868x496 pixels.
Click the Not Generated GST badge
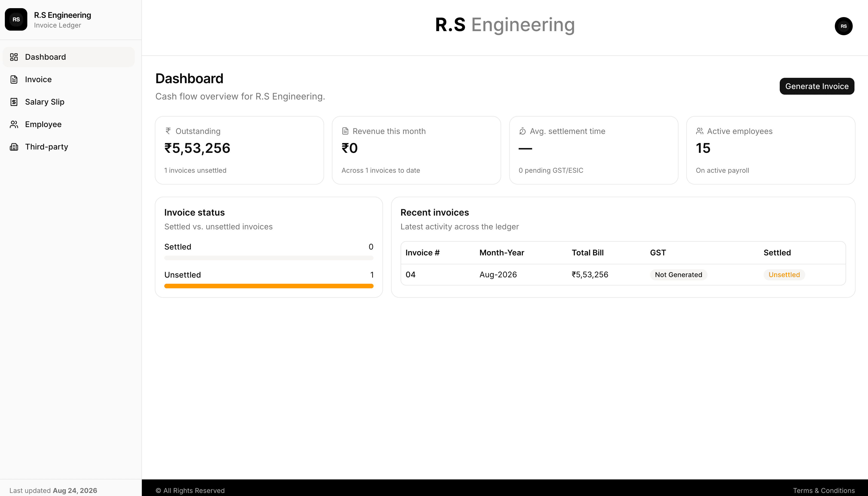[678, 275]
